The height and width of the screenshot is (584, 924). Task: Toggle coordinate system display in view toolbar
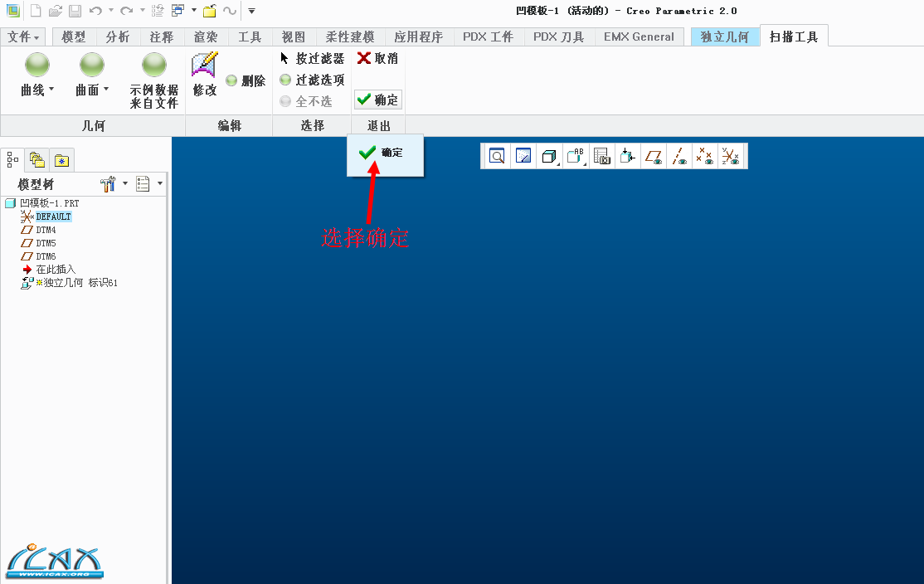tap(731, 156)
